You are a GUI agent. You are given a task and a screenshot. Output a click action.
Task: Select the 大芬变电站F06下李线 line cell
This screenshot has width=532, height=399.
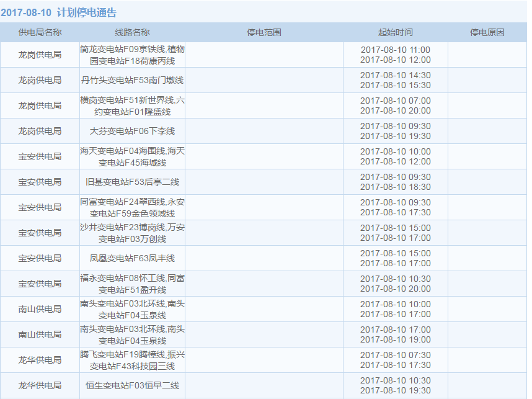pos(132,131)
